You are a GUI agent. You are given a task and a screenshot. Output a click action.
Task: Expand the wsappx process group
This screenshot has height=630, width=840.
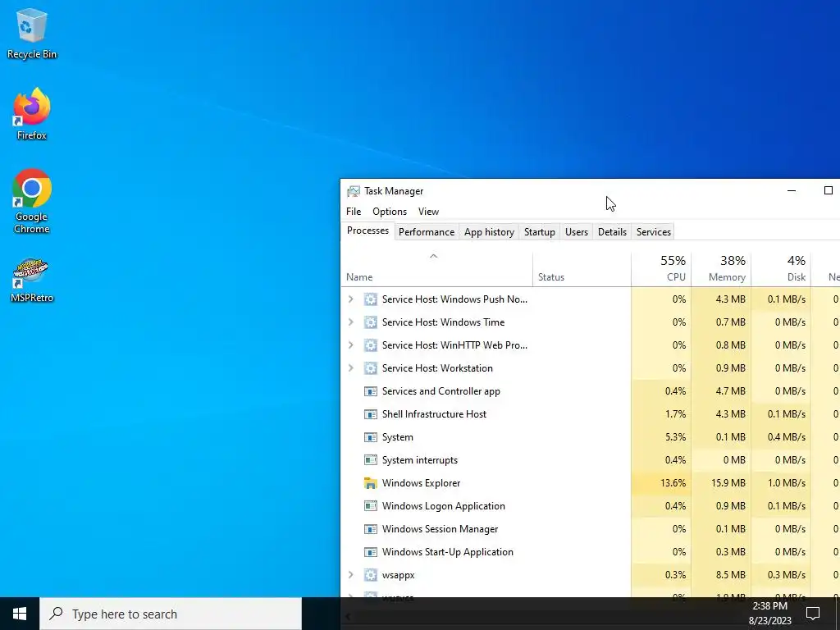(351, 575)
